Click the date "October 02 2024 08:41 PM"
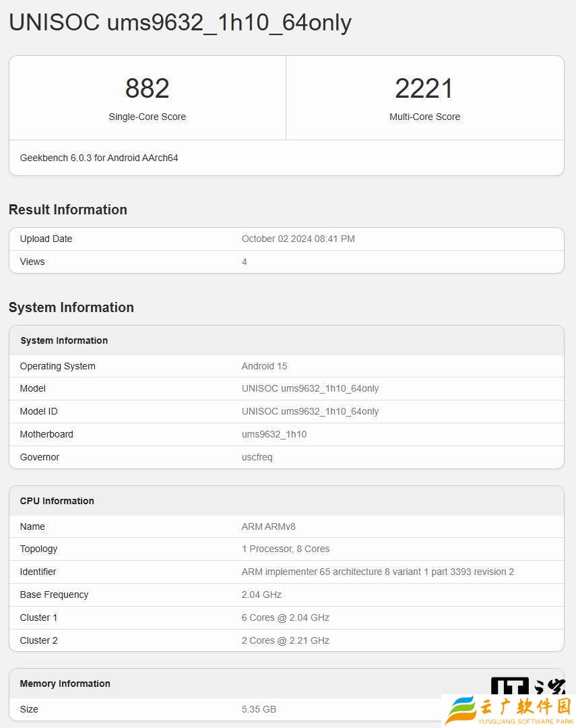576x728 pixels. pyautogui.click(x=298, y=239)
